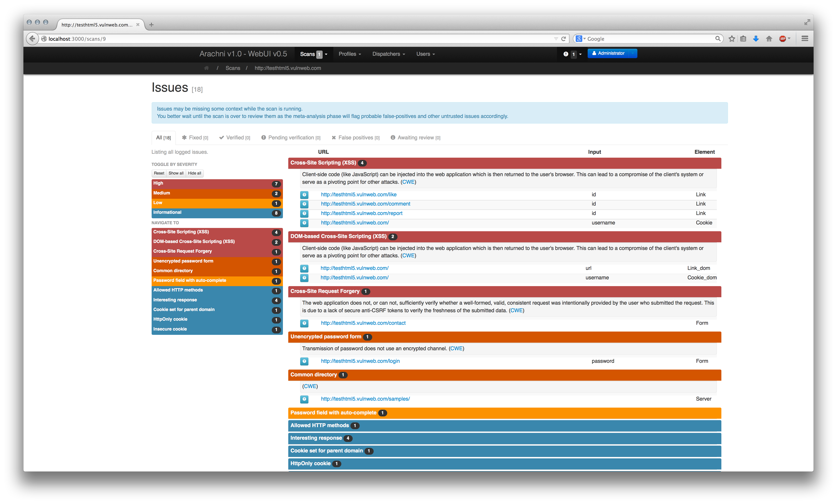
Task: Toggle Medium severity issues filter
Action: [217, 193]
